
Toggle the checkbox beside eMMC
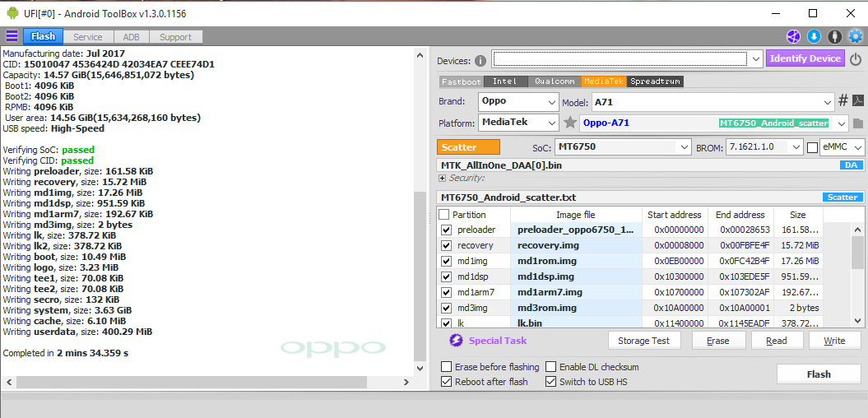812,148
